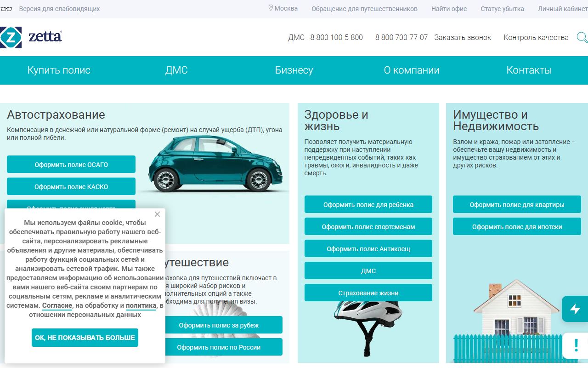This screenshot has width=588, height=368.
Task: Click Оформить полис для ипотеки
Action: tap(517, 226)
